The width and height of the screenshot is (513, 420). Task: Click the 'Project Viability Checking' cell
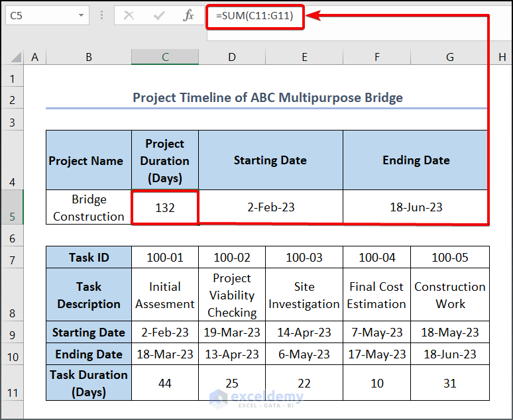click(232, 295)
